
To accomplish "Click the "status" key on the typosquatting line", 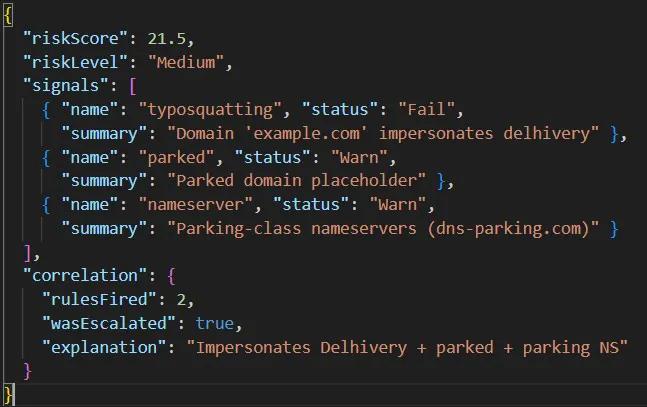I will point(340,110).
